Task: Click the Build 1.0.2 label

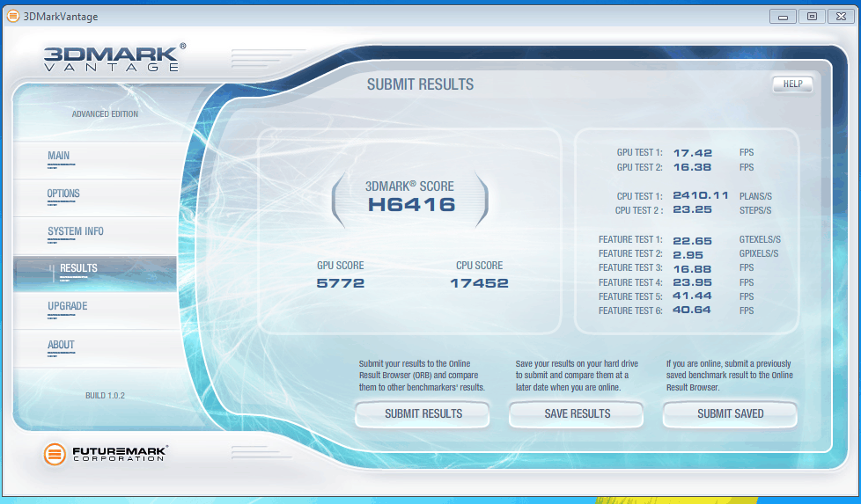Action: click(105, 396)
